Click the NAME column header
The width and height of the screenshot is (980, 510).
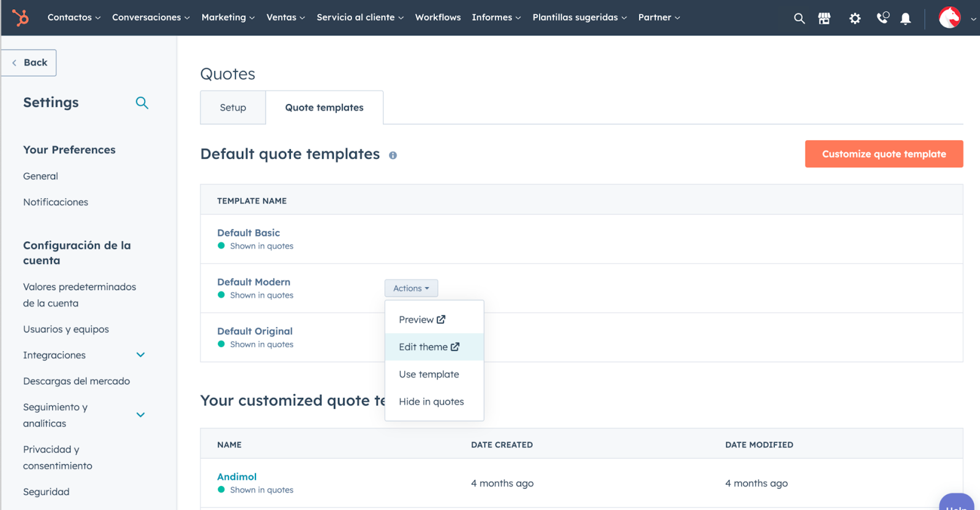[x=229, y=445]
